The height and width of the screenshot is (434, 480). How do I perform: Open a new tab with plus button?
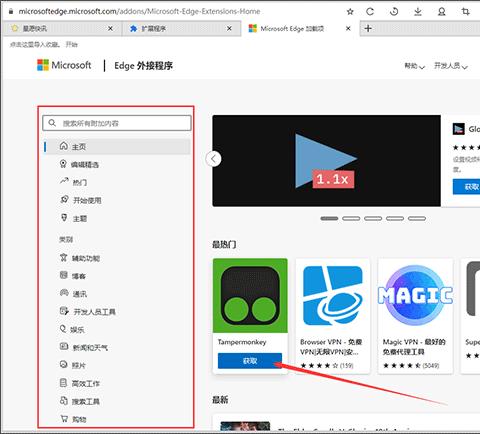coord(368,29)
